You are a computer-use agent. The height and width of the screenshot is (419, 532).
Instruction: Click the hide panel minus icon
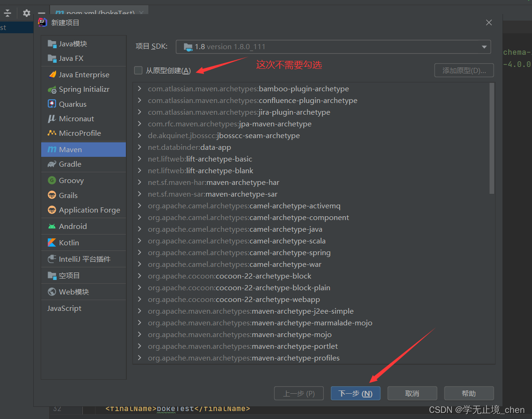point(41,14)
